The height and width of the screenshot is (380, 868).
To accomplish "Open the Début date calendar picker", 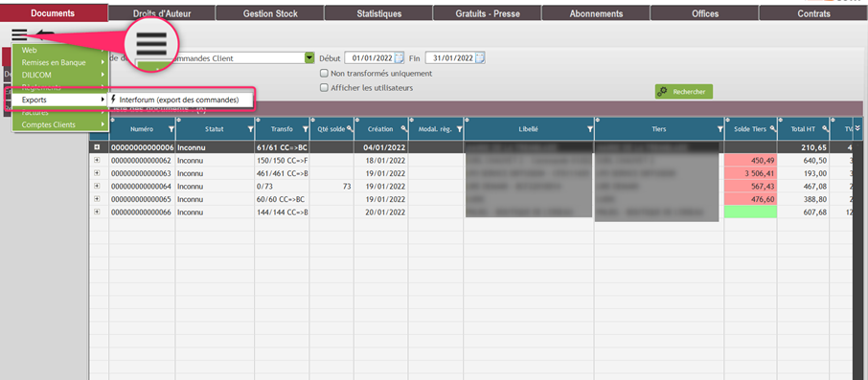I will point(400,58).
